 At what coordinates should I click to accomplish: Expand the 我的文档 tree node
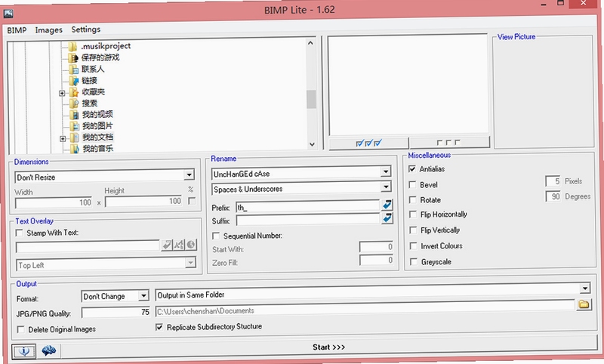pos(63,139)
